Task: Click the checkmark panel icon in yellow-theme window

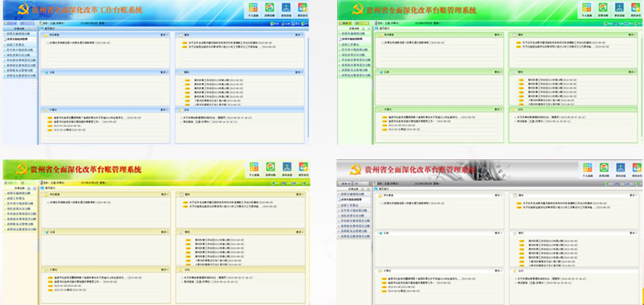Action: pos(46,233)
